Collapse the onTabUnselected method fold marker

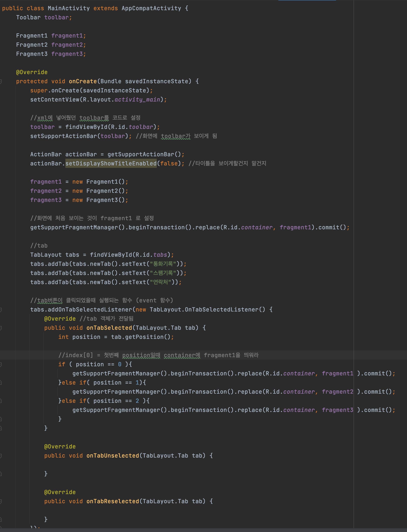1,456
